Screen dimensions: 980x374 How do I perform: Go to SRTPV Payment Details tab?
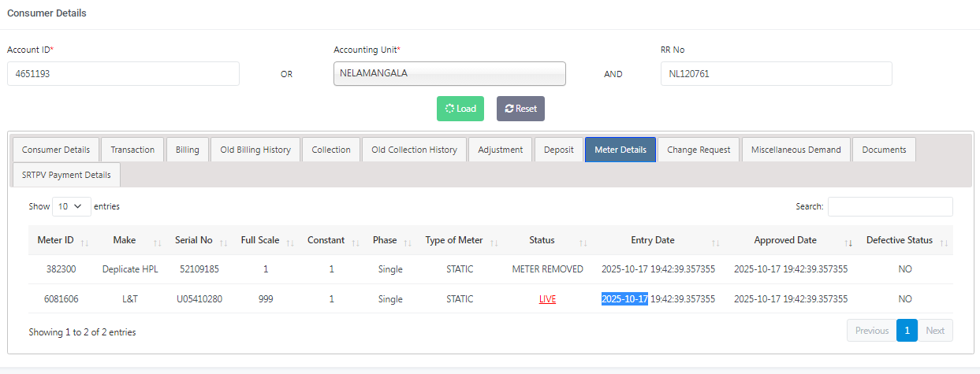[x=66, y=175]
